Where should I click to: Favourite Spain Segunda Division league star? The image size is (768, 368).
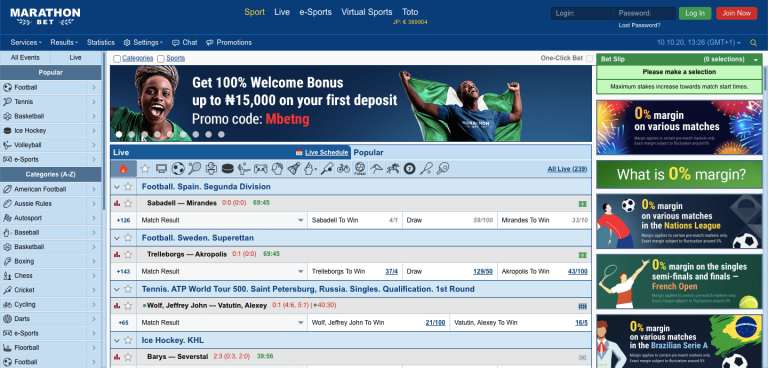tap(128, 186)
